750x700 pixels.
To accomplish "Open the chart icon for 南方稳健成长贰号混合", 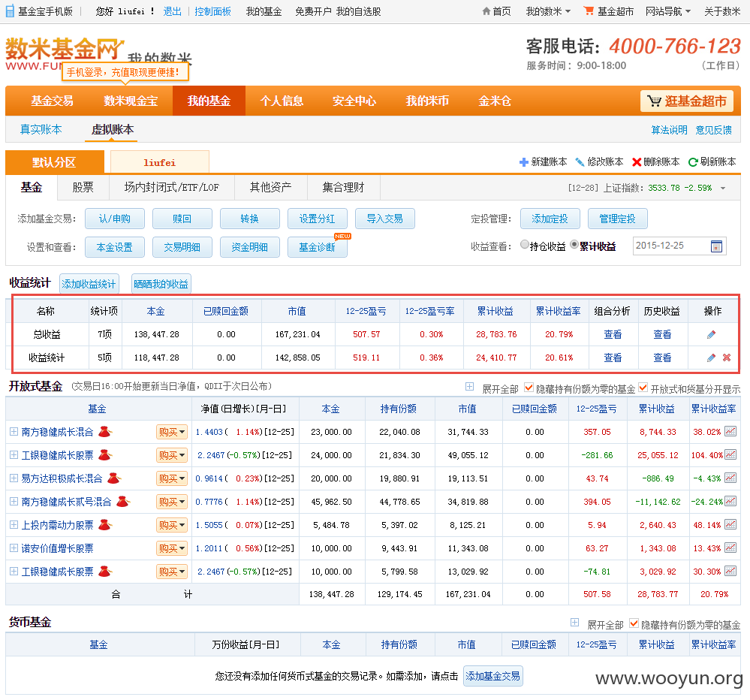I will [x=730, y=501].
